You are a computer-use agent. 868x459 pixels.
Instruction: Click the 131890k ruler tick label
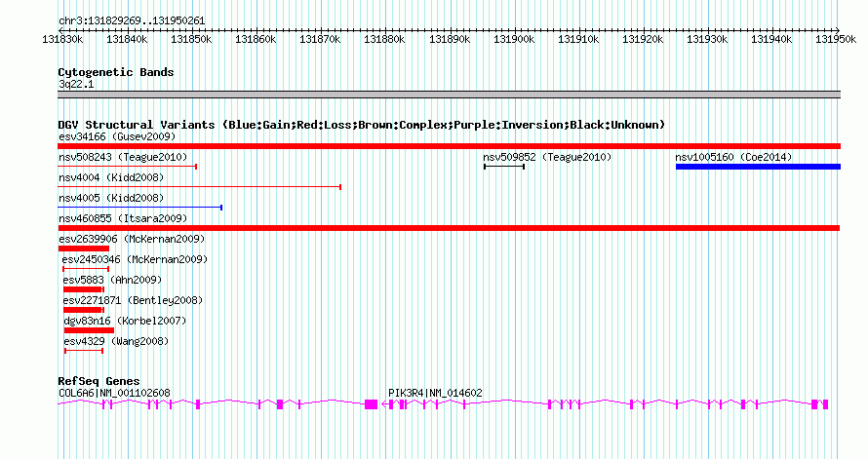click(x=450, y=39)
